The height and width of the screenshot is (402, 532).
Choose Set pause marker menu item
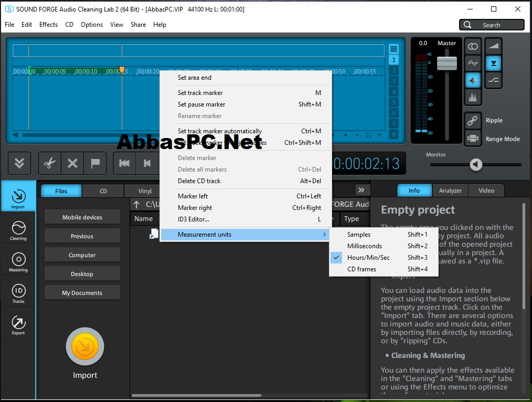point(246,104)
